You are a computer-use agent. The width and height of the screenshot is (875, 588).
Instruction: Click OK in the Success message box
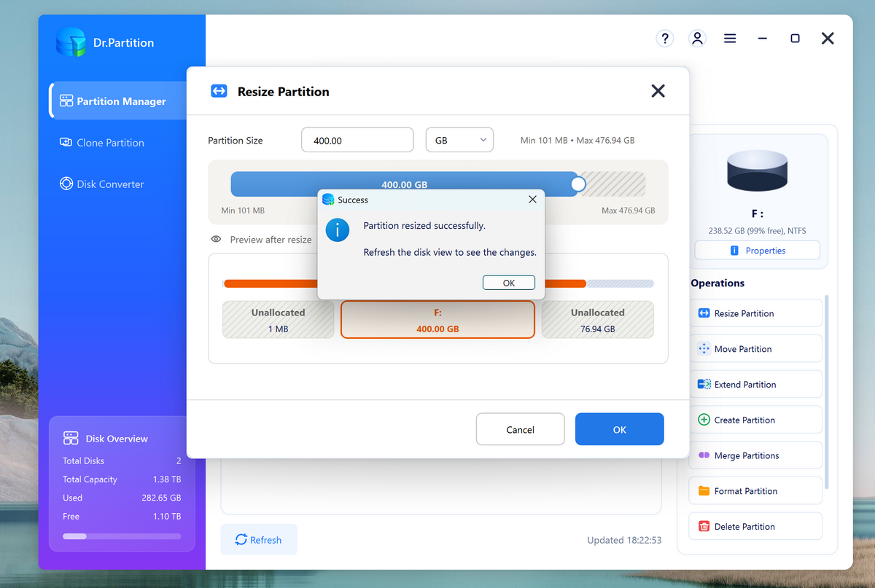(x=509, y=283)
